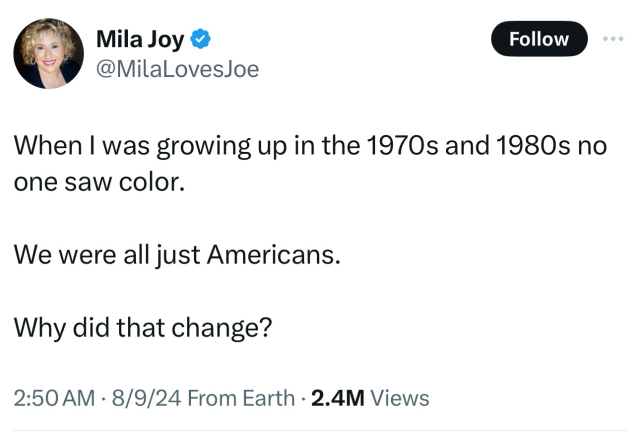
Task: Click the bold 2.4M view count
Action: [338, 398]
